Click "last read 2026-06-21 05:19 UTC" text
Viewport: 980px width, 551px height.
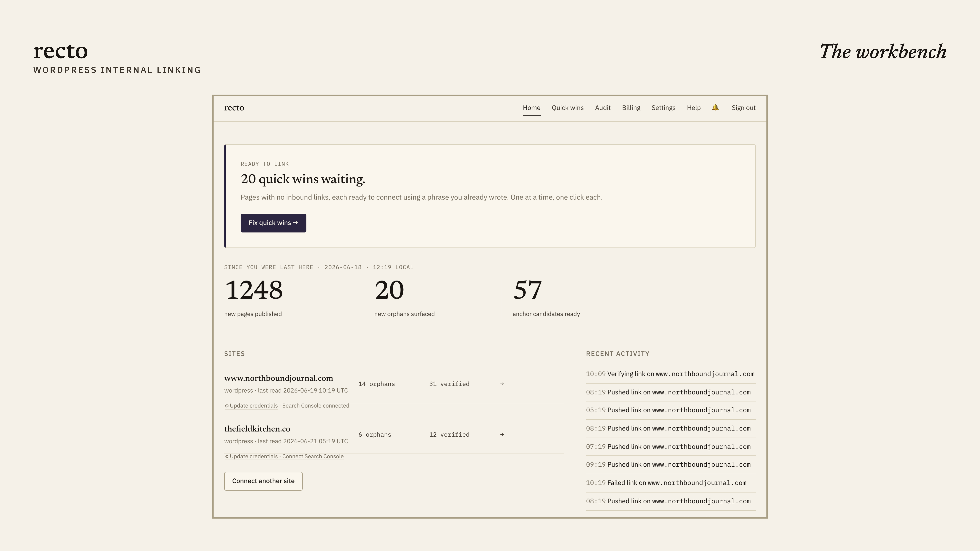[303, 441]
